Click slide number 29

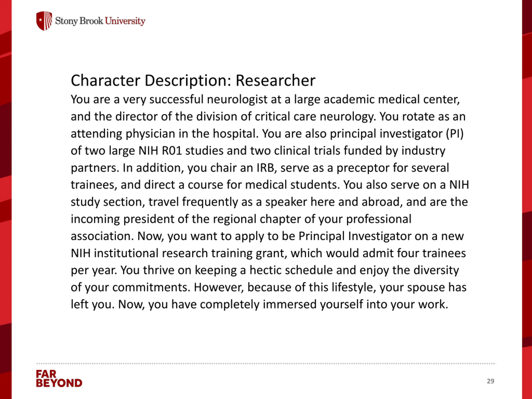click(x=490, y=381)
